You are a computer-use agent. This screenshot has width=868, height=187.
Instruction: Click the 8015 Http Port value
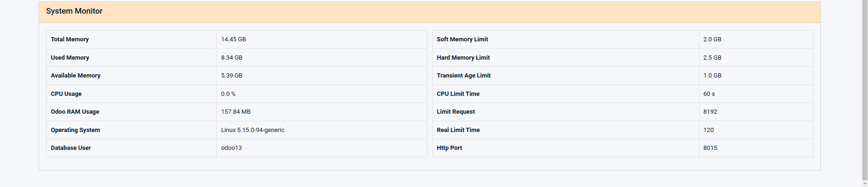point(710,148)
